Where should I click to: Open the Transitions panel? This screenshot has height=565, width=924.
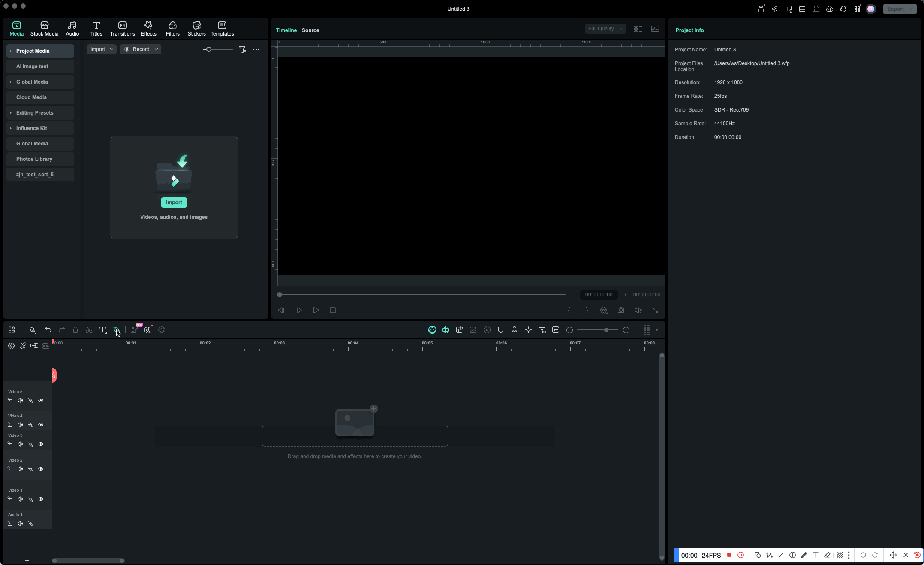pos(122,29)
